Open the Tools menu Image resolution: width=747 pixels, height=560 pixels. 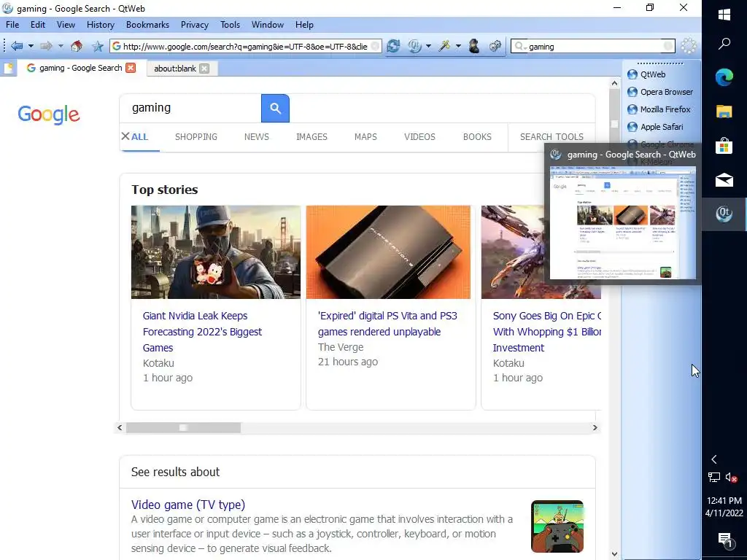tap(230, 25)
